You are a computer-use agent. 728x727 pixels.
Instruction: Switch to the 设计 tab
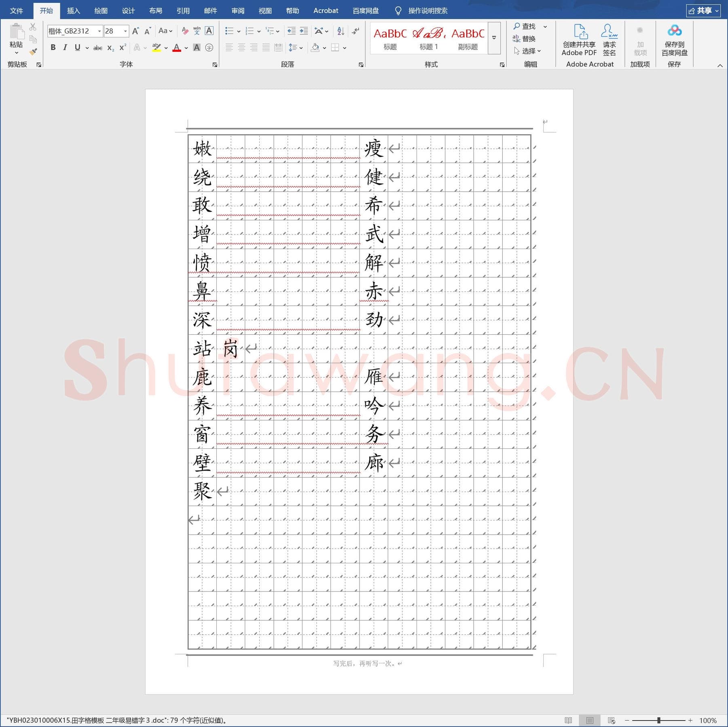(128, 11)
